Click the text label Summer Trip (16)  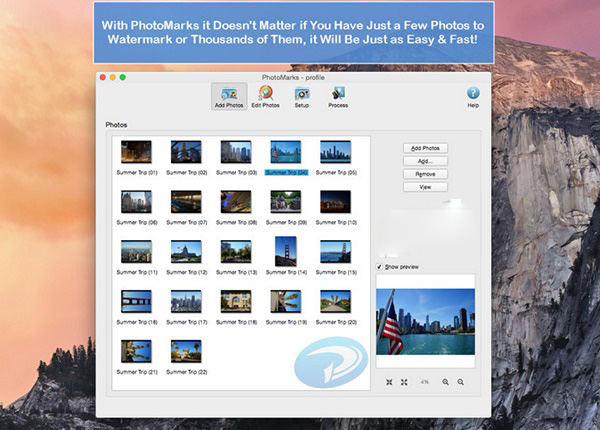click(137, 322)
